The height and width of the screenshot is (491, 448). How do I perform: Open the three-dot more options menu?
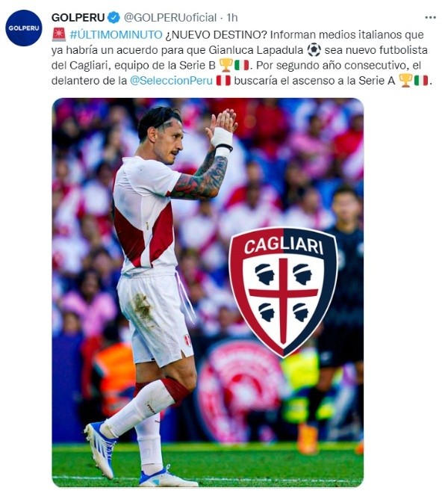click(431, 17)
